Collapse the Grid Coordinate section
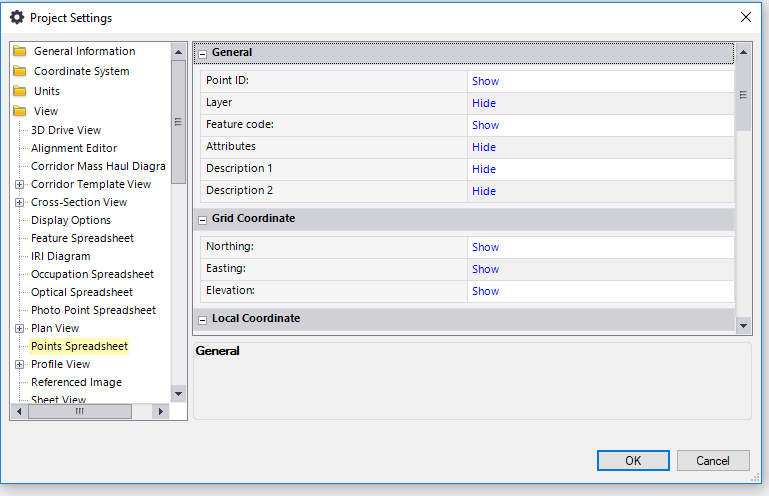The height and width of the screenshot is (496, 769). point(202,219)
